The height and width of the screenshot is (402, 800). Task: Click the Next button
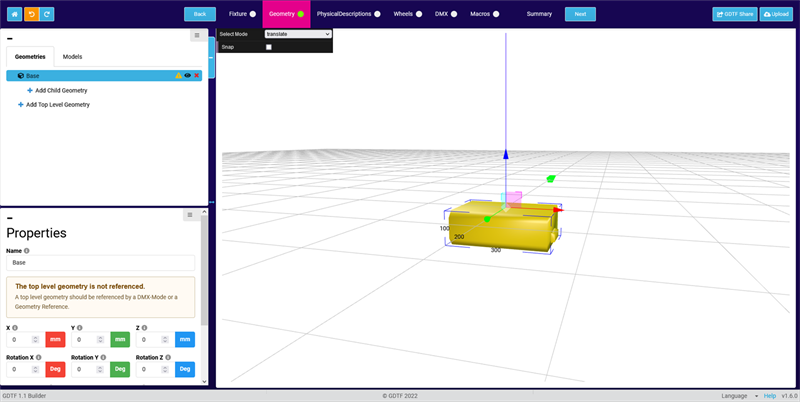click(x=579, y=14)
